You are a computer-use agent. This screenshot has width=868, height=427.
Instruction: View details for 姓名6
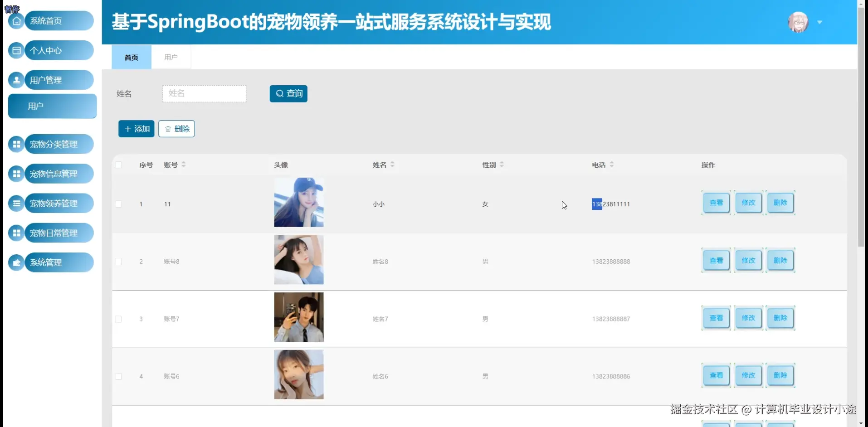pyautogui.click(x=717, y=375)
